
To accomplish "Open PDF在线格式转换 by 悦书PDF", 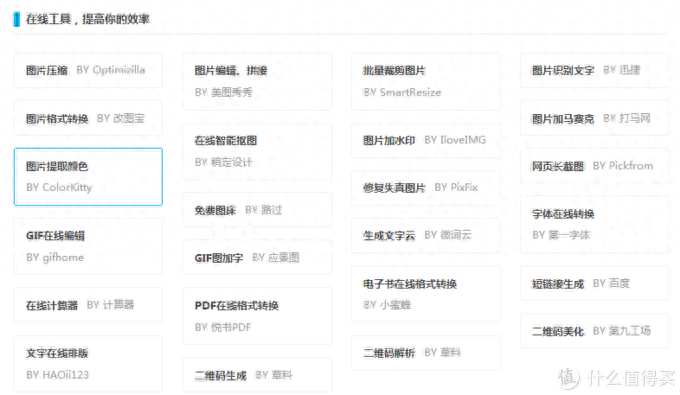I will [257, 316].
